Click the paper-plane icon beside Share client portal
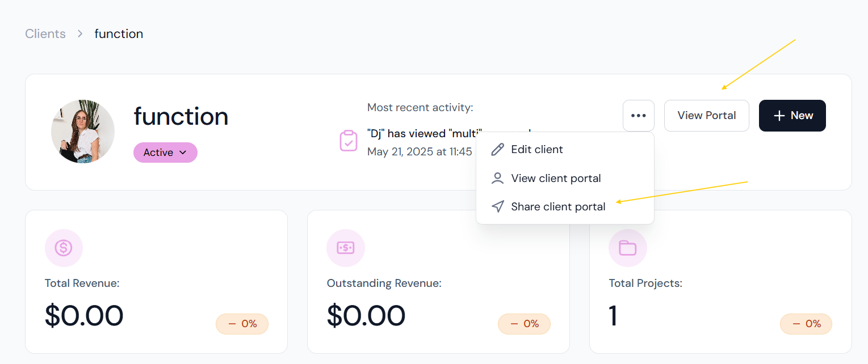The image size is (868, 364). 497,206
